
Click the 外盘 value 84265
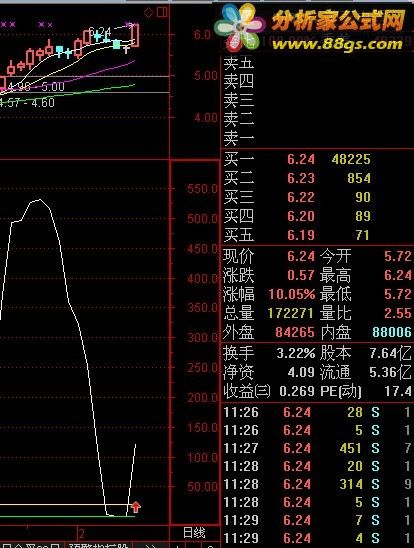[295, 332]
